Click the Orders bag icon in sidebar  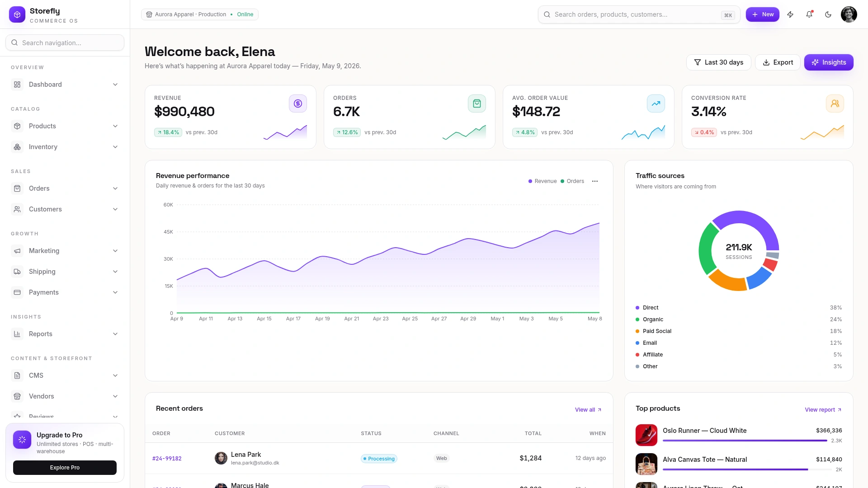tap(17, 188)
